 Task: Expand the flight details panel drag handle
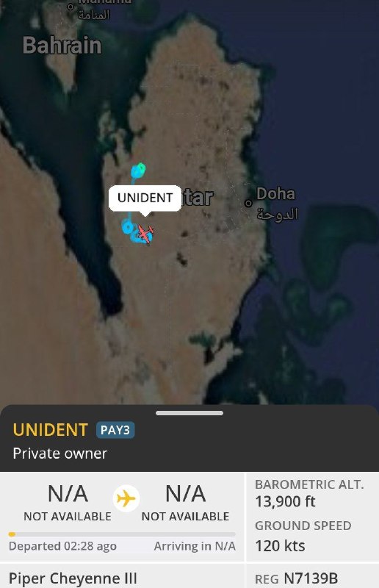pyautogui.click(x=189, y=413)
